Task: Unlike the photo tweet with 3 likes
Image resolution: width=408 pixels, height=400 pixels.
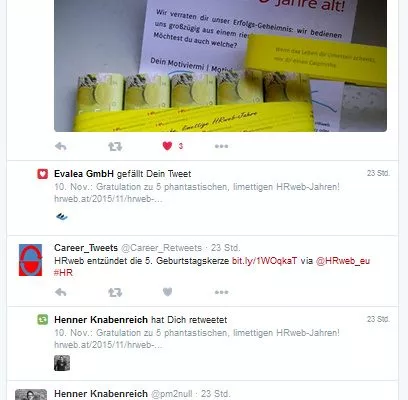Action: 167,146
